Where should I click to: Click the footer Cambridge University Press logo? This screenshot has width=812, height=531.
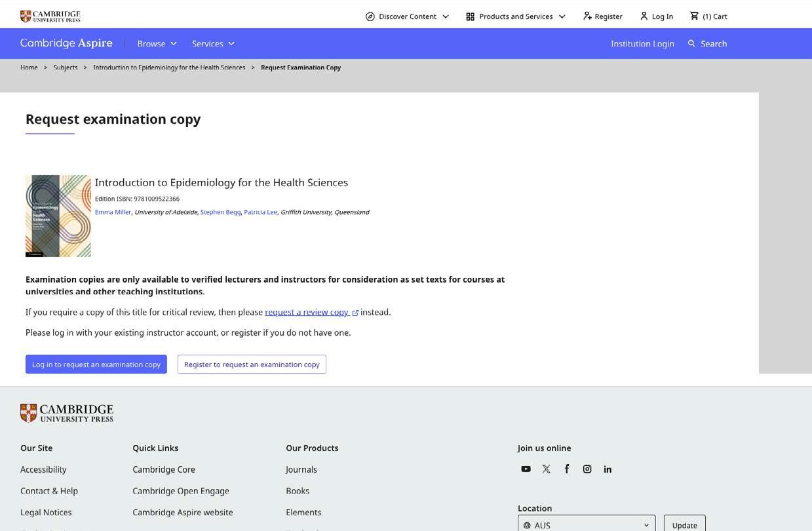(x=67, y=413)
